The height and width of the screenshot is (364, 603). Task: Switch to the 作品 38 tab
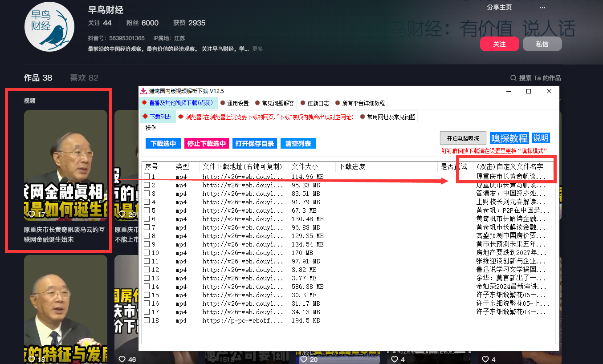coord(38,78)
